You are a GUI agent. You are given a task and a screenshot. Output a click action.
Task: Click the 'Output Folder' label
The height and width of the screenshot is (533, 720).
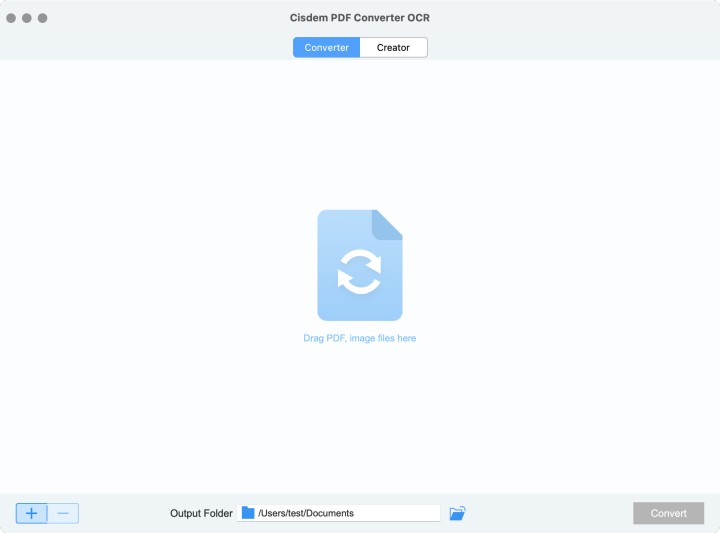(x=201, y=513)
